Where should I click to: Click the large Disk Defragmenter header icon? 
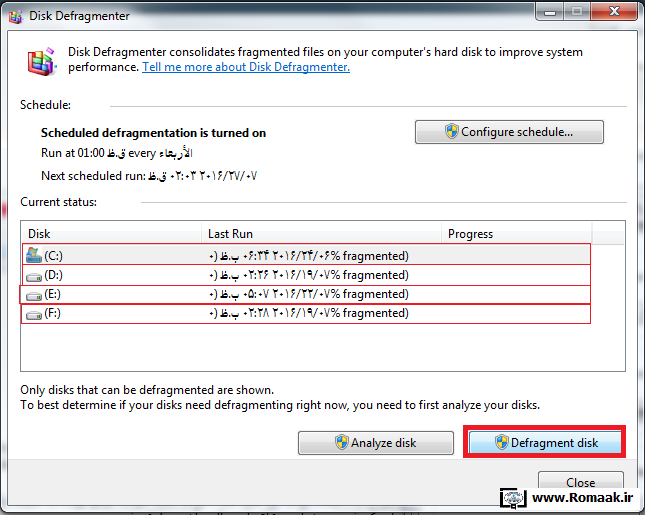click(42, 62)
